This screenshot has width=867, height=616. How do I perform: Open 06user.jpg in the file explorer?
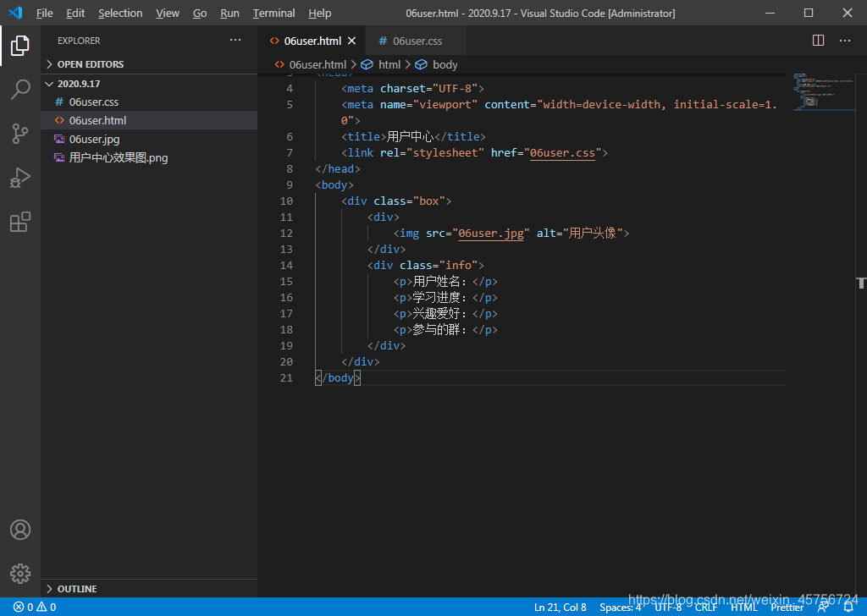[x=149, y=140]
